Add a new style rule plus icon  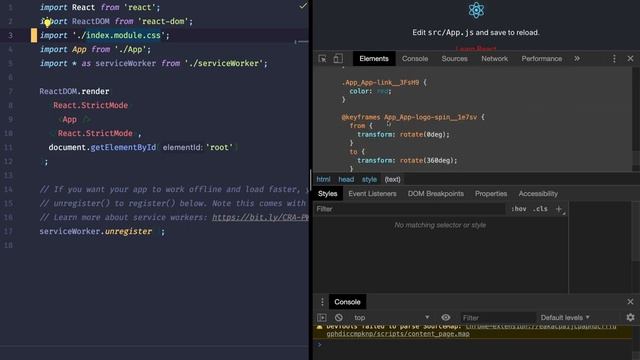[x=559, y=209]
